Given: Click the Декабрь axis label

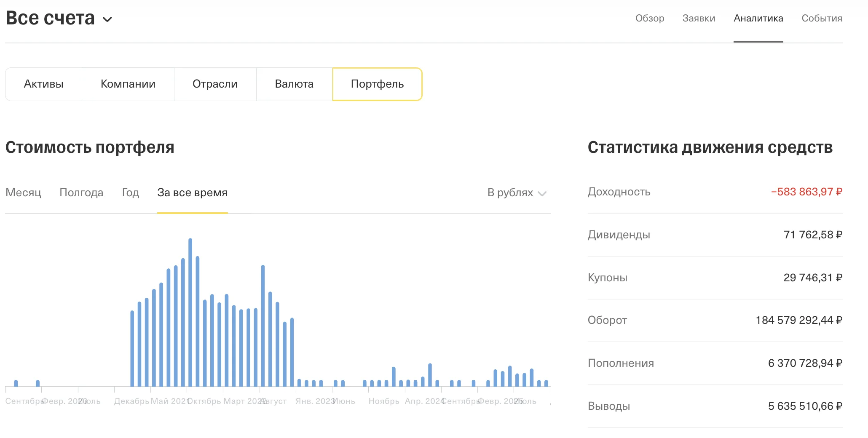Looking at the screenshot, I should point(131,401).
